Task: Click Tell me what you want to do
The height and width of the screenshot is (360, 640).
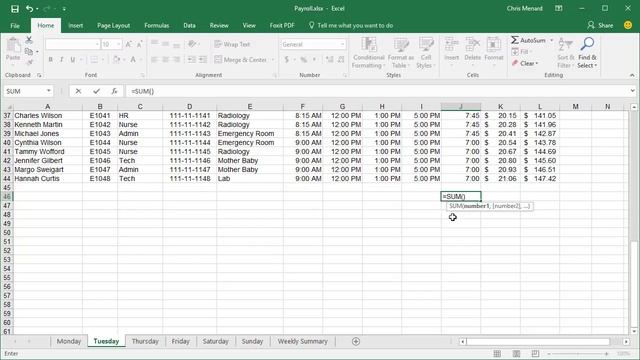Action: pyautogui.click(x=351, y=25)
